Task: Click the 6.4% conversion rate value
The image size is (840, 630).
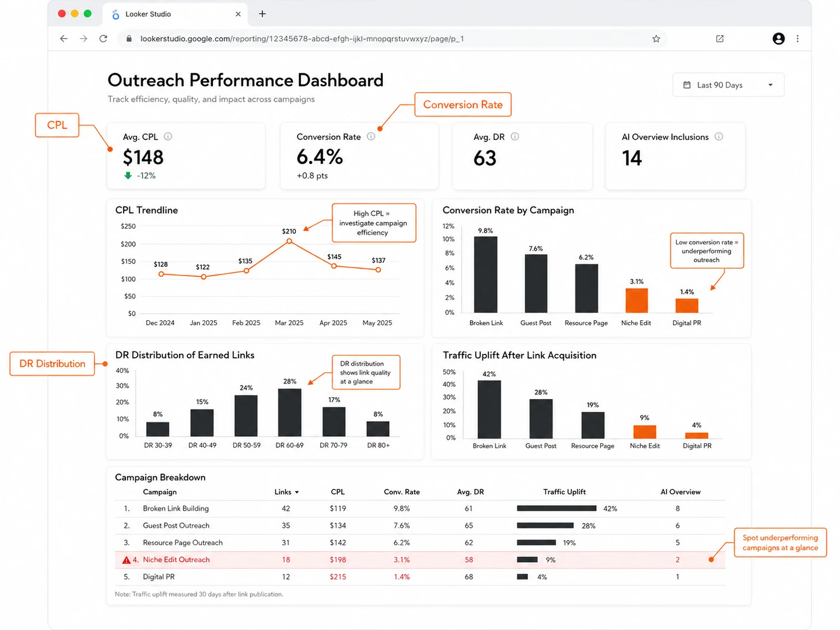Action: 320,157
